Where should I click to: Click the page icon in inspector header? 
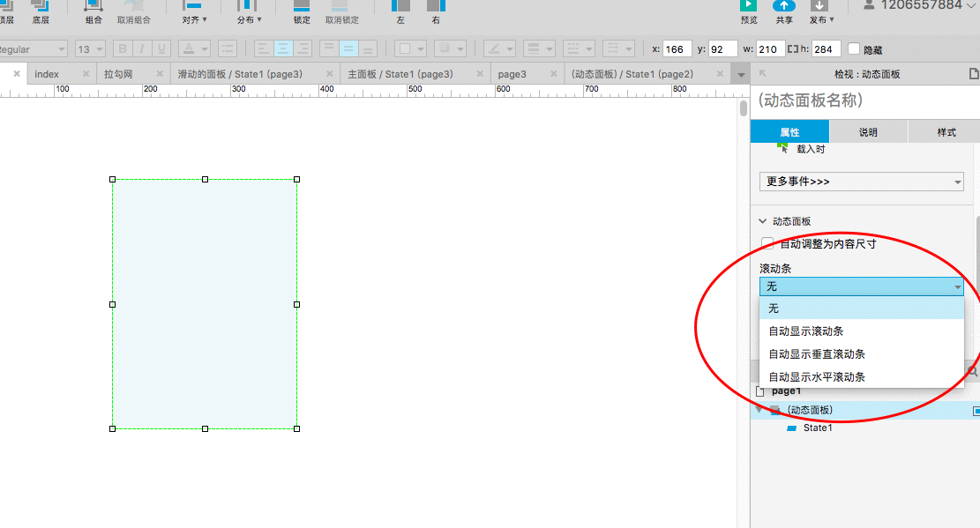(974, 74)
